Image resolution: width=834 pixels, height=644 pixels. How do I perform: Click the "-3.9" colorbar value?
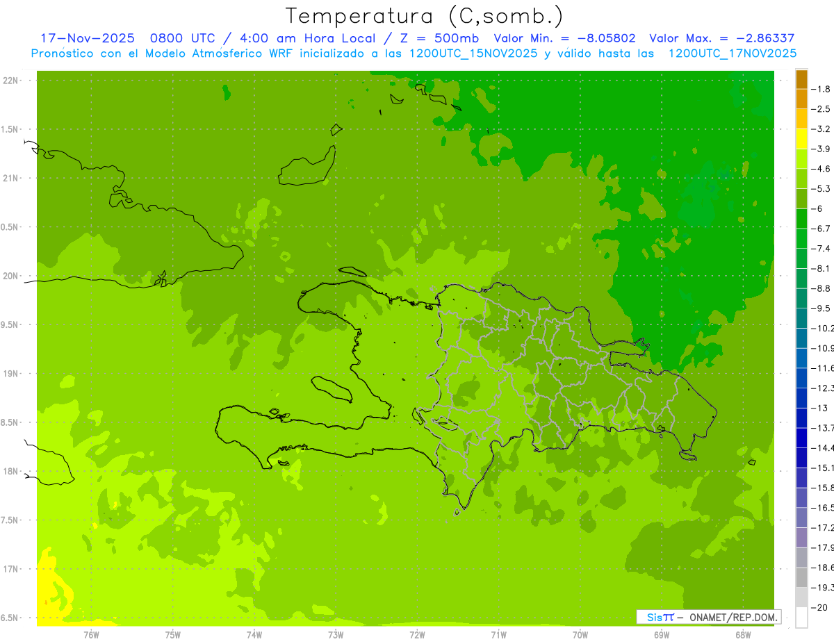(x=822, y=149)
